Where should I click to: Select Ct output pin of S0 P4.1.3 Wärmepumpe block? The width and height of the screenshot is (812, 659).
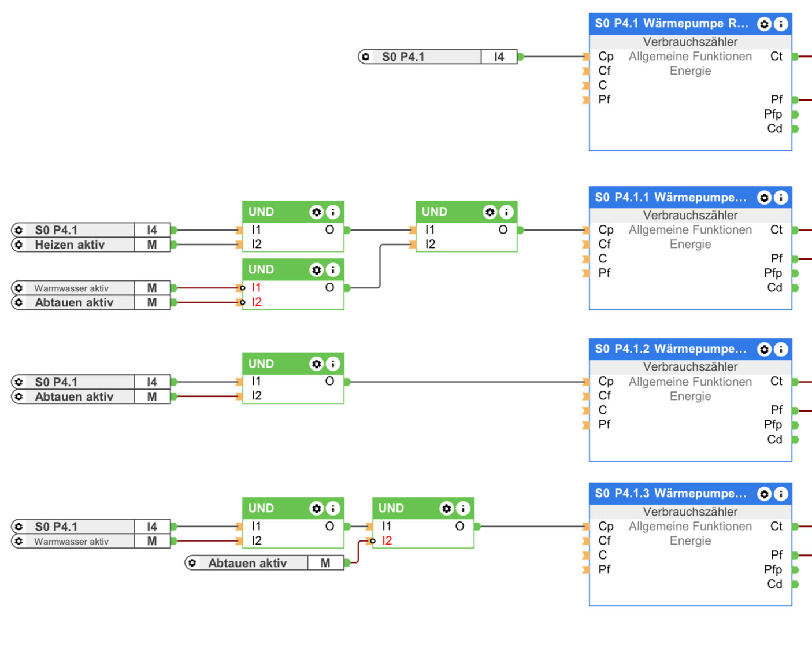click(795, 527)
